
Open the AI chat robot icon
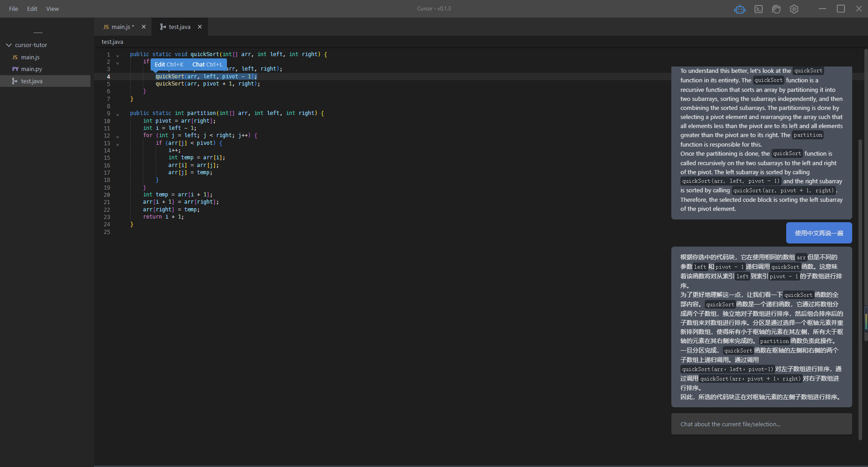(x=740, y=9)
